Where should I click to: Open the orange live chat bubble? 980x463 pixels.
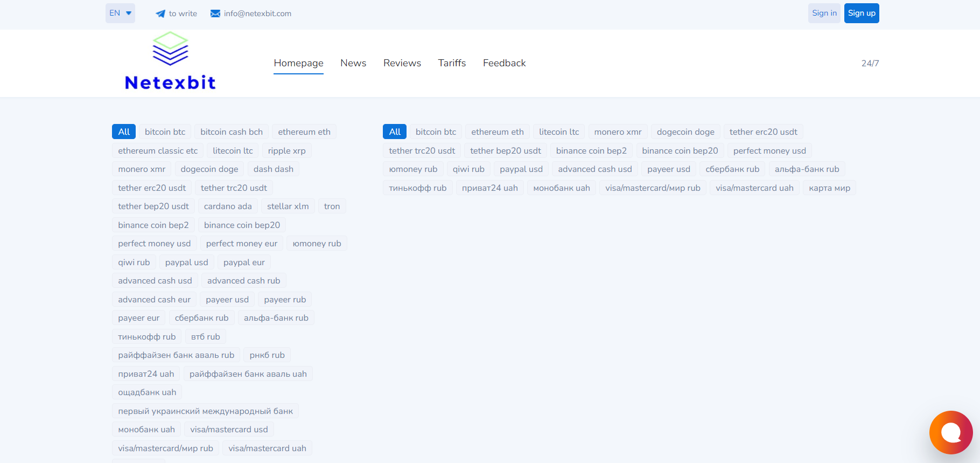click(x=950, y=432)
